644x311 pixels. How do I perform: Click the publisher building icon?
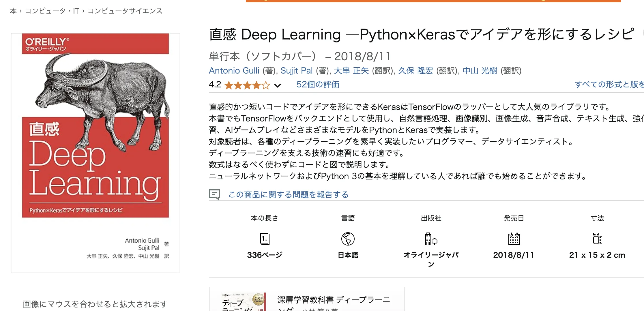(x=431, y=239)
